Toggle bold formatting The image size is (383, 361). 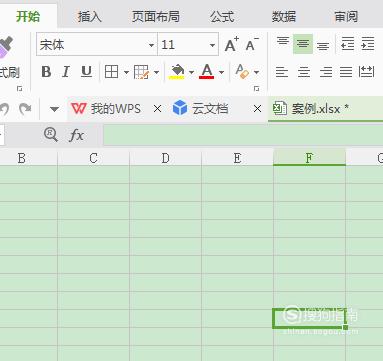point(46,72)
